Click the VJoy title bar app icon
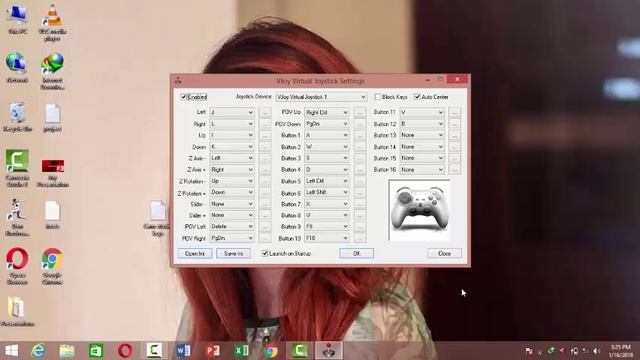Screen dimensions: 640x360 coord(178,81)
